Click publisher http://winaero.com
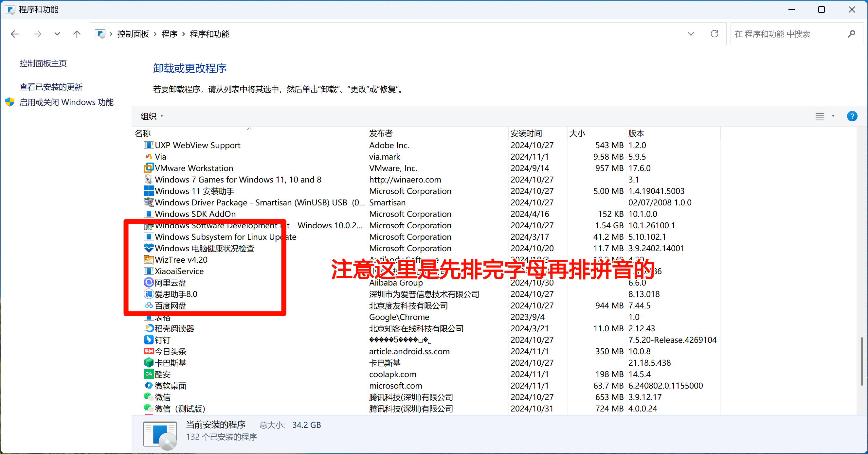Screen dimensions: 868x454 (x=405, y=180)
